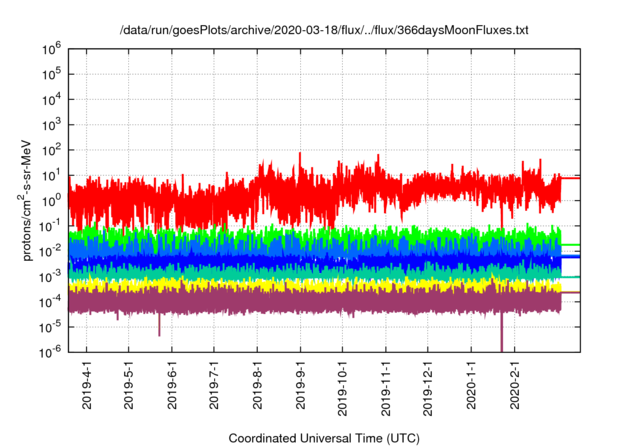The width and height of the screenshot is (640, 448).
Task: Click the 10^-5 y-axis tick label
Action: (x=51, y=328)
